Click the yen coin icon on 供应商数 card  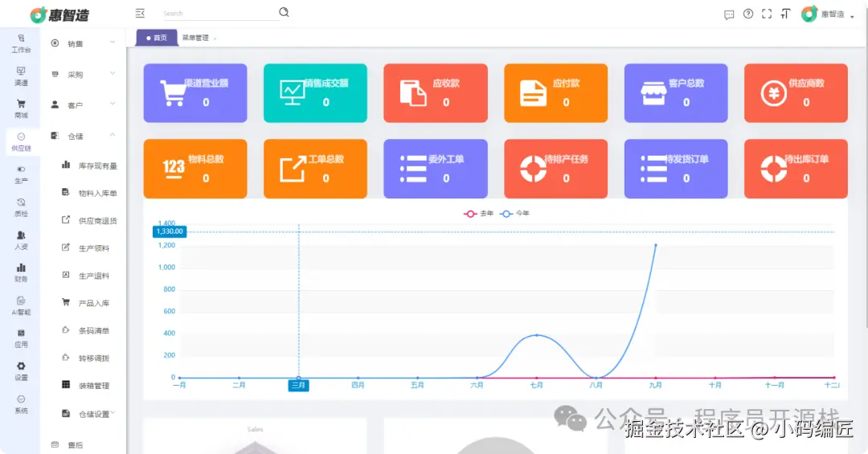773,93
